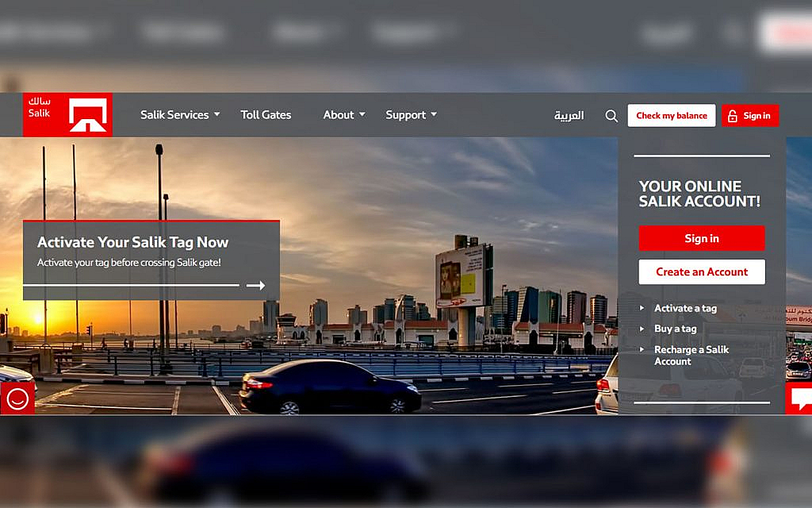Click the red smiley feedback icon

[x=17, y=398]
